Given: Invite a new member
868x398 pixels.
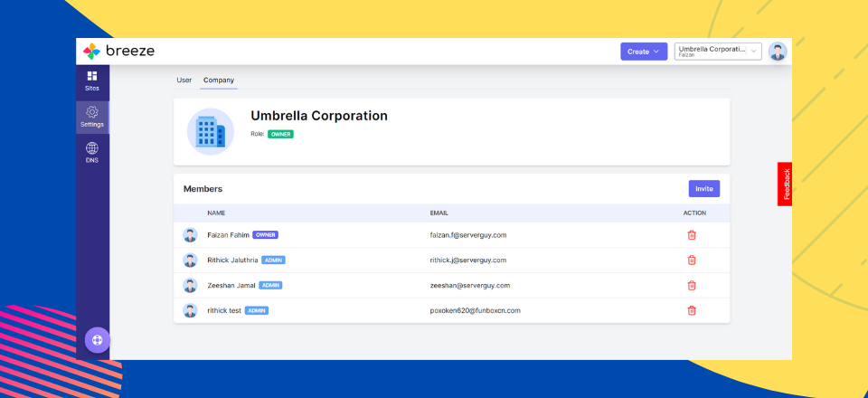Looking at the screenshot, I should [x=704, y=189].
